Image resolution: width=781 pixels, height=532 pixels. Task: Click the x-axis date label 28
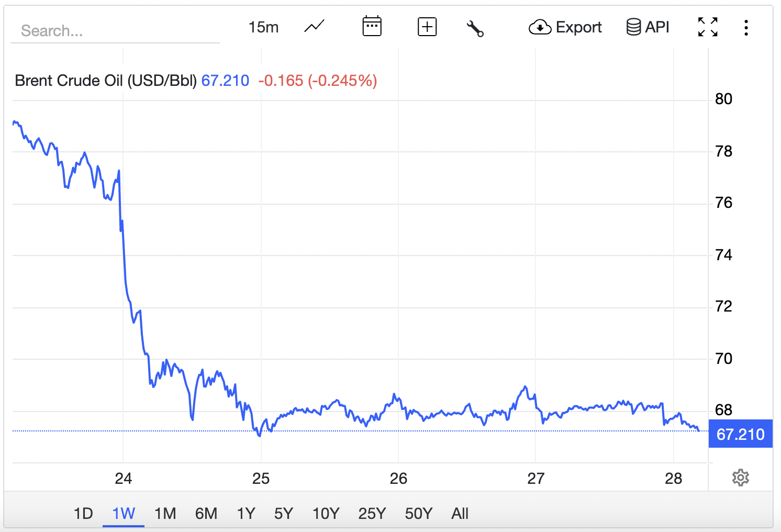pyautogui.click(x=674, y=479)
